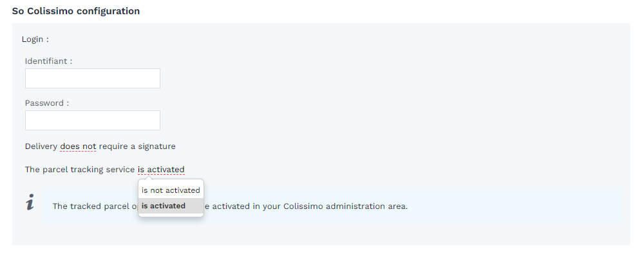Choose "is not activated" from the popup list
Image resolution: width=644 pixels, height=258 pixels.
[x=171, y=190]
